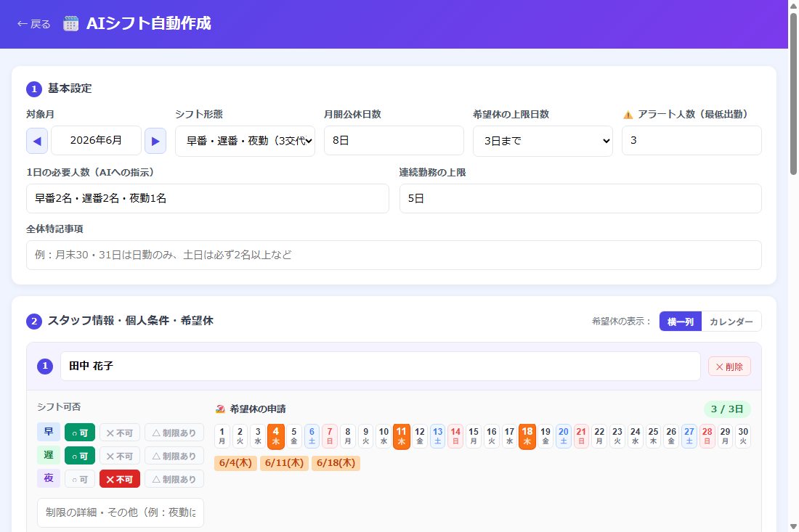Toggle requested day off on 20 土

tap(564, 436)
